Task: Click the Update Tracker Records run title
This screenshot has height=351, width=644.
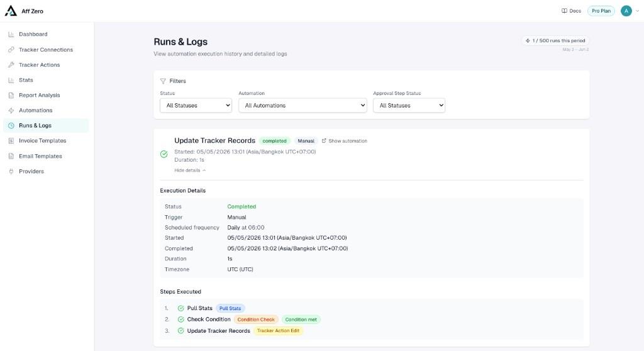Action: tap(215, 140)
